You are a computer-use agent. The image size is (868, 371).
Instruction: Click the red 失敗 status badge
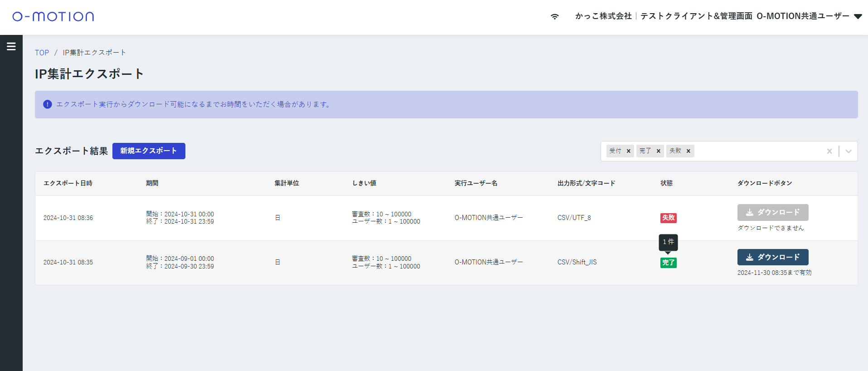[x=668, y=218]
